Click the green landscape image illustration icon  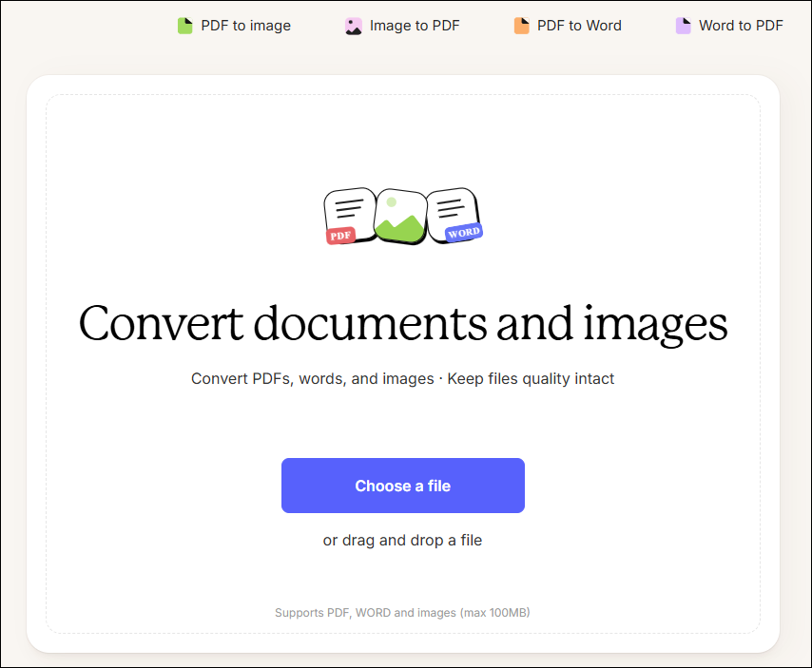tap(401, 217)
